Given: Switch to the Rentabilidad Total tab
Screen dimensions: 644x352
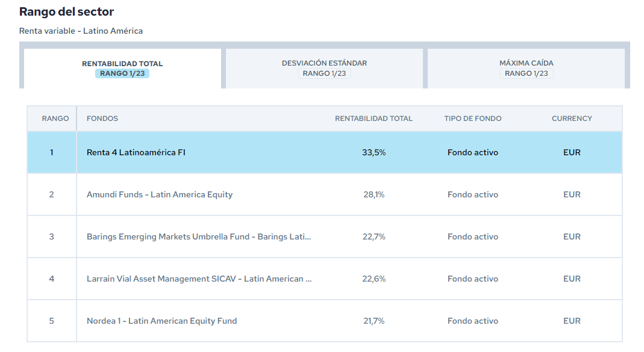Looking at the screenshot, I should coord(122,68).
